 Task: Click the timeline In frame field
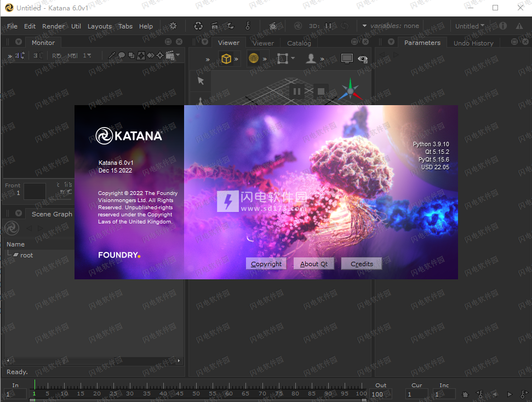point(15,394)
